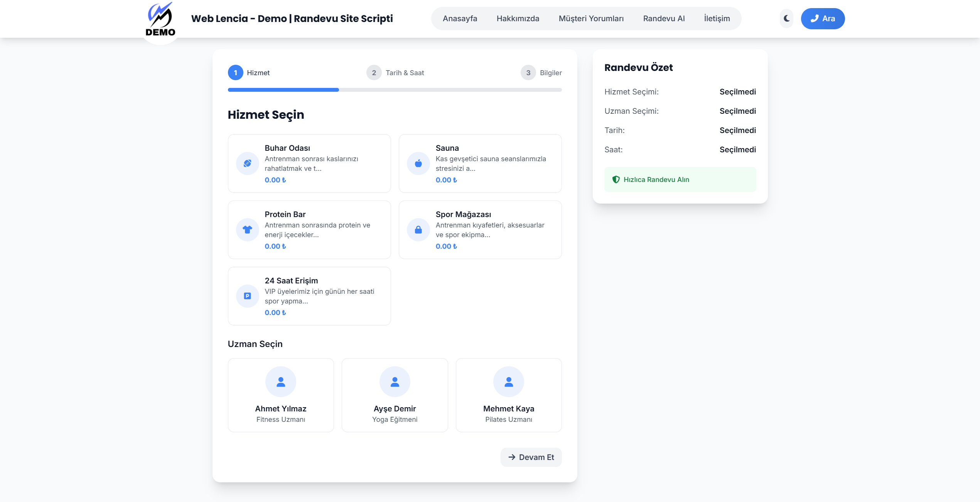Click the Hızlıca Randevu Alın banner
The width and height of the screenshot is (980, 502).
click(x=680, y=180)
